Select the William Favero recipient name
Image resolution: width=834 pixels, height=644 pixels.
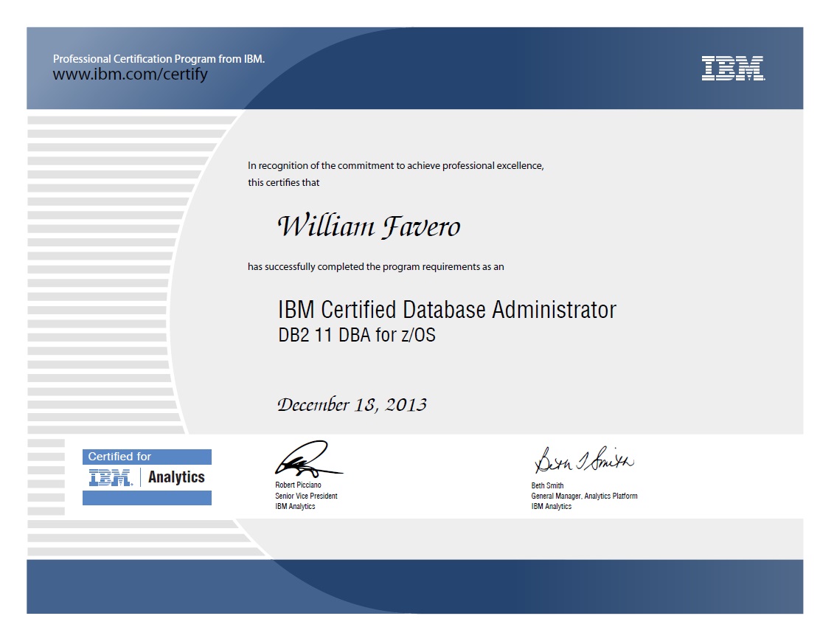369,226
